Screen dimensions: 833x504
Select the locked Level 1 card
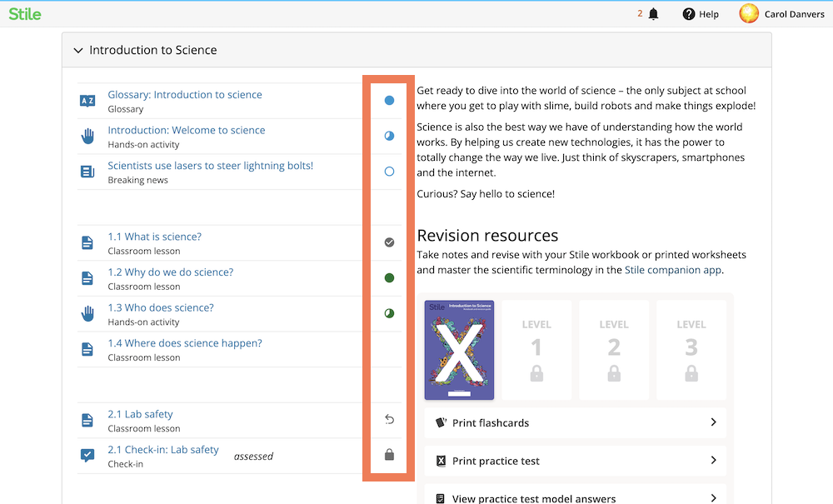(536, 350)
